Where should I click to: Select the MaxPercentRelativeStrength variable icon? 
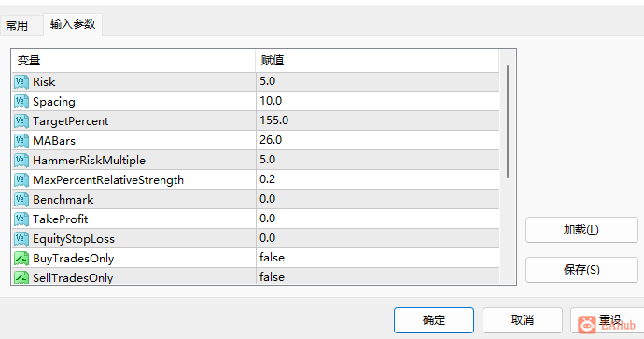click(21, 180)
